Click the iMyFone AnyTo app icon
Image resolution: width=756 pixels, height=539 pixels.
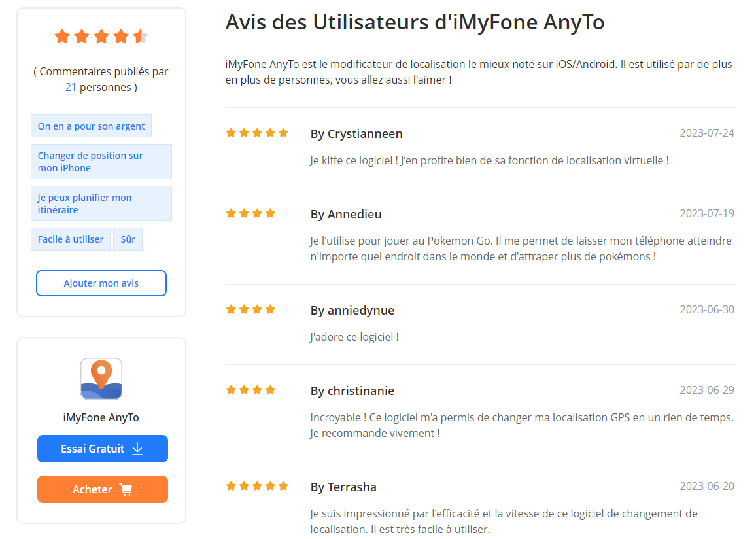(x=101, y=378)
